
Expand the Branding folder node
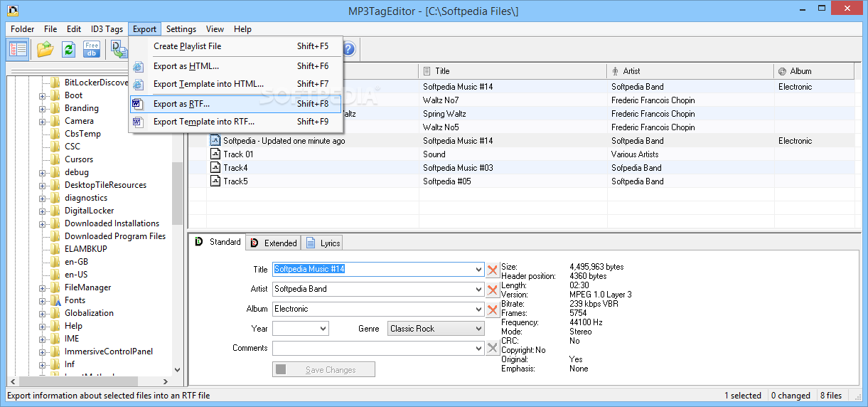(43, 108)
